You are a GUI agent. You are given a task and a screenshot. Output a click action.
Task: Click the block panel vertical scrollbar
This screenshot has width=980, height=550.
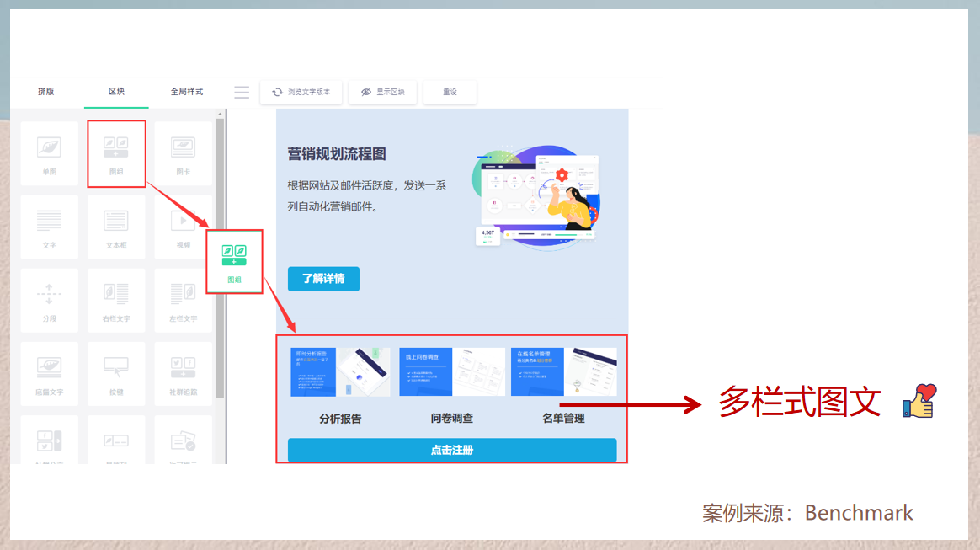tap(220, 253)
